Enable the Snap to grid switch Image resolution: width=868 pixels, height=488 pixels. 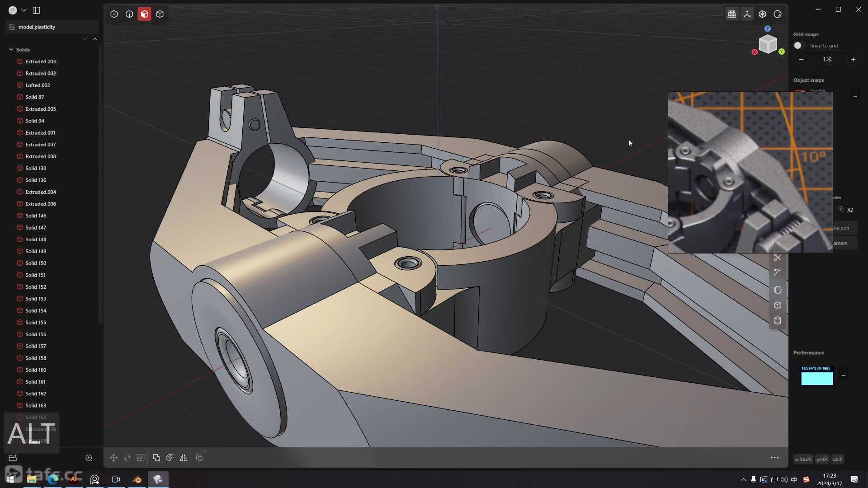(x=799, y=46)
